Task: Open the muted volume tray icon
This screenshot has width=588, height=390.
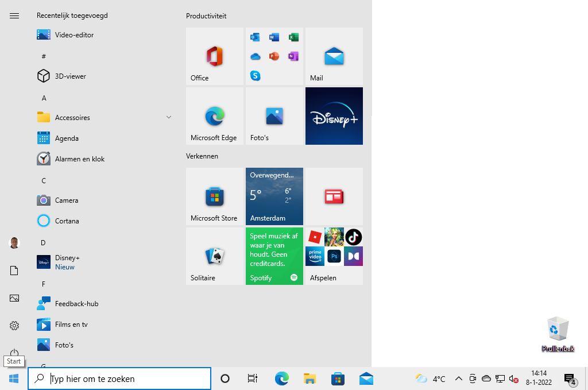Action: point(514,379)
